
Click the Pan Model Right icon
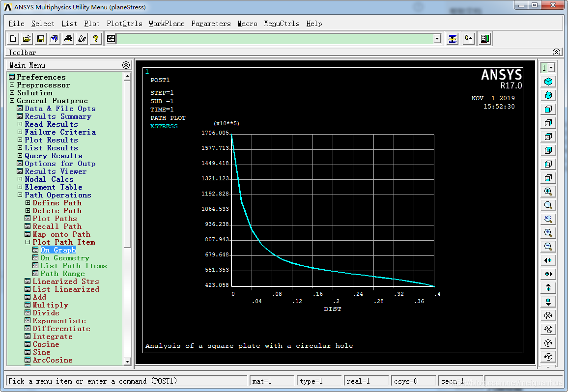[x=548, y=274]
